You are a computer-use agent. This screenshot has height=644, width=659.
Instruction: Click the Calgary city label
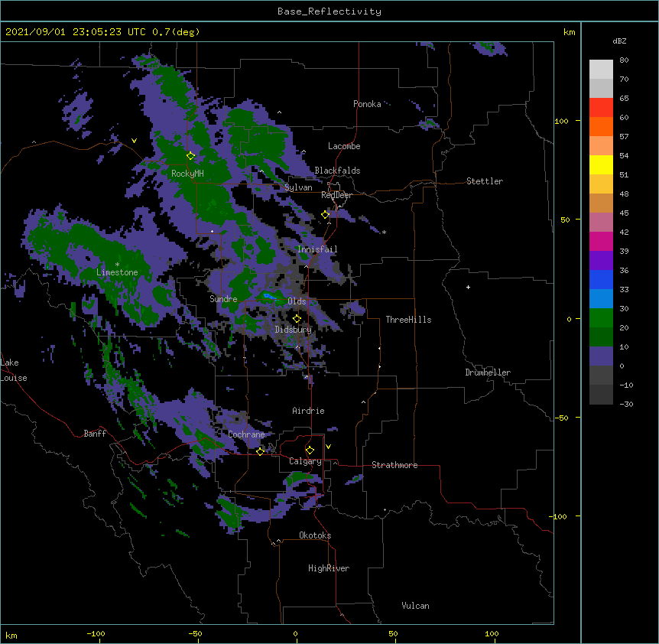click(305, 461)
